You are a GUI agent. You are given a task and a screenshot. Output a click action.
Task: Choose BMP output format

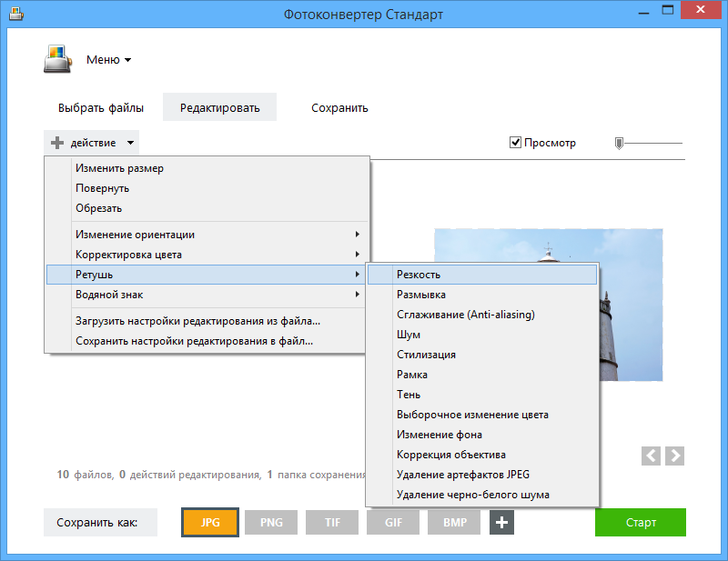(454, 523)
